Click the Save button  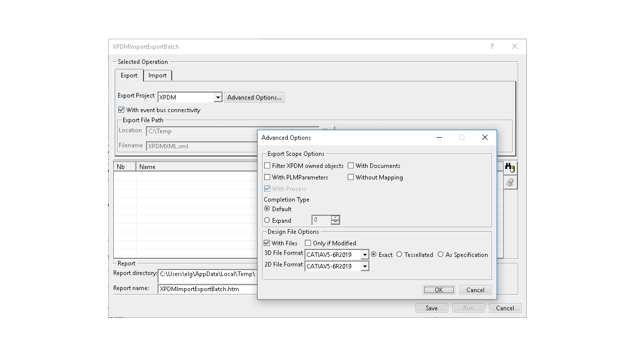click(432, 308)
